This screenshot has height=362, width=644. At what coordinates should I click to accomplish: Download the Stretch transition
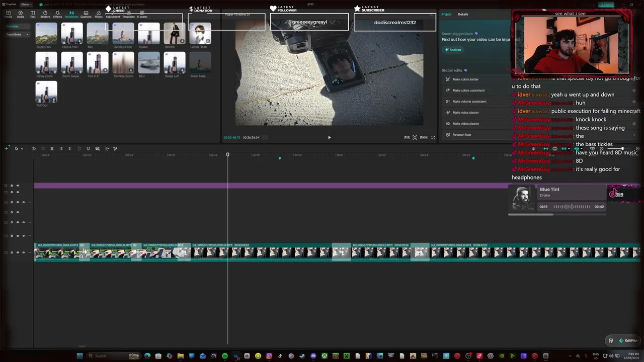pyautogui.click(x=182, y=41)
